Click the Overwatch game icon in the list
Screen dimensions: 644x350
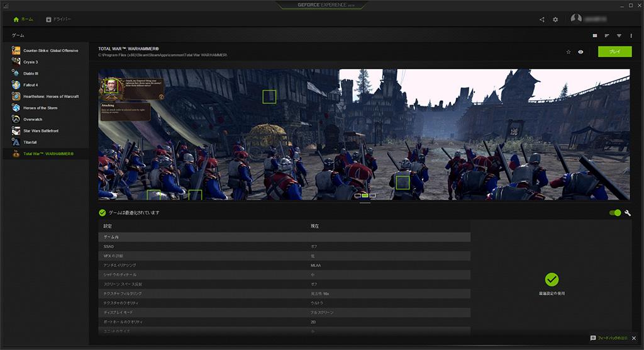(x=16, y=119)
